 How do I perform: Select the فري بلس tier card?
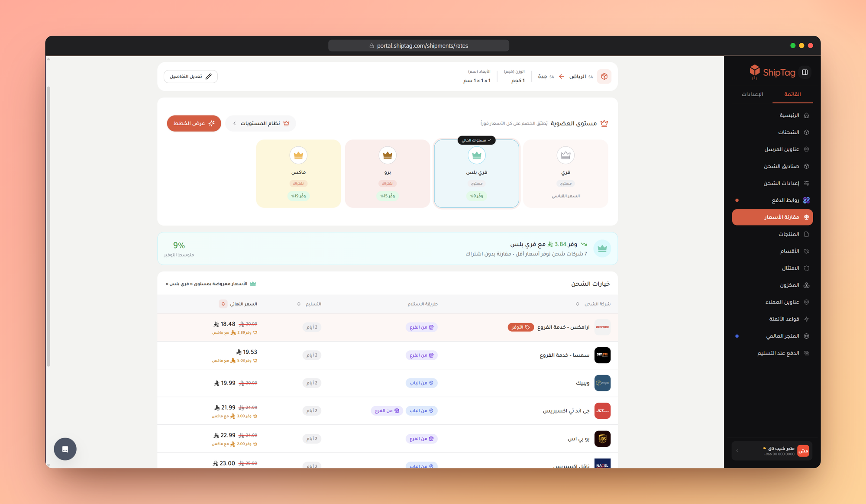476,173
